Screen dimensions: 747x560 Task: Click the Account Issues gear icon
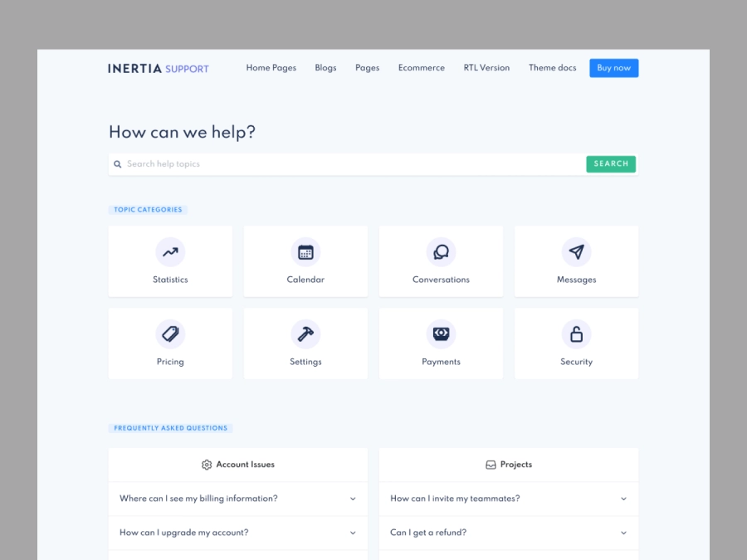coord(206,465)
